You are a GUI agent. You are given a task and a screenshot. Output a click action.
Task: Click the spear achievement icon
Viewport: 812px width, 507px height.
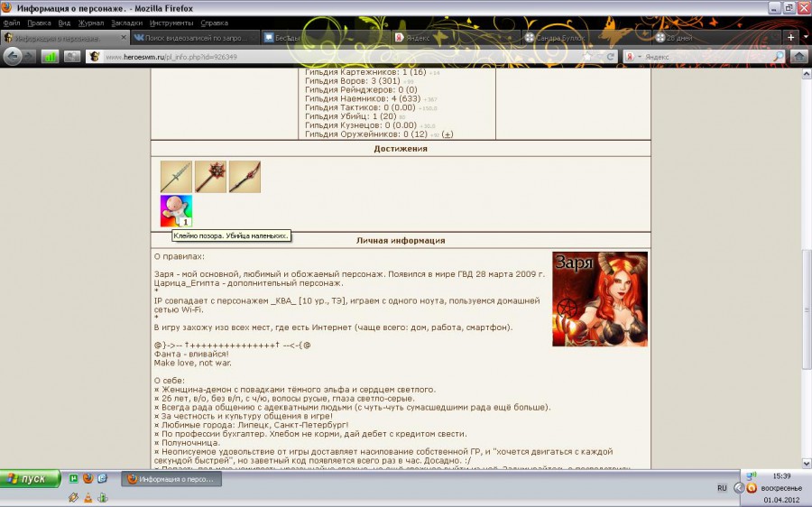tap(176, 177)
